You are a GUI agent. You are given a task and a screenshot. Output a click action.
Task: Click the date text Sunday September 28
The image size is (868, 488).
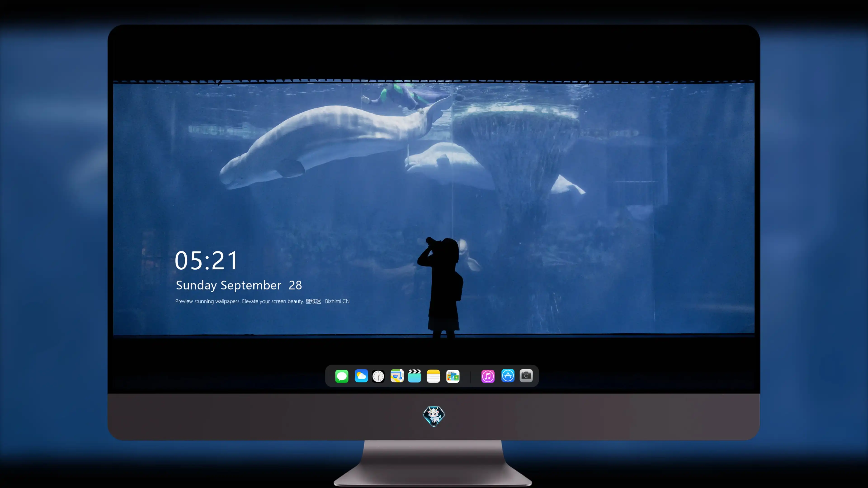tap(239, 285)
